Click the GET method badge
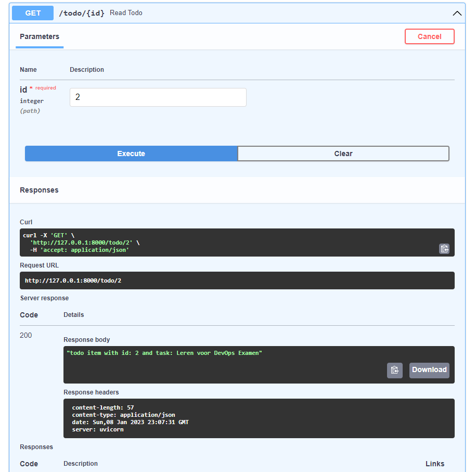476x472 pixels. (32, 13)
